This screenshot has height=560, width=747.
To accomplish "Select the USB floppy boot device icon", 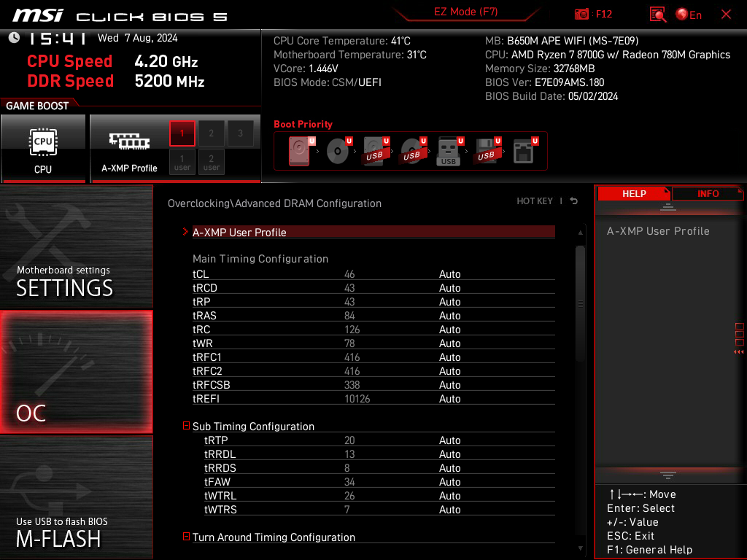I will coord(487,151).
